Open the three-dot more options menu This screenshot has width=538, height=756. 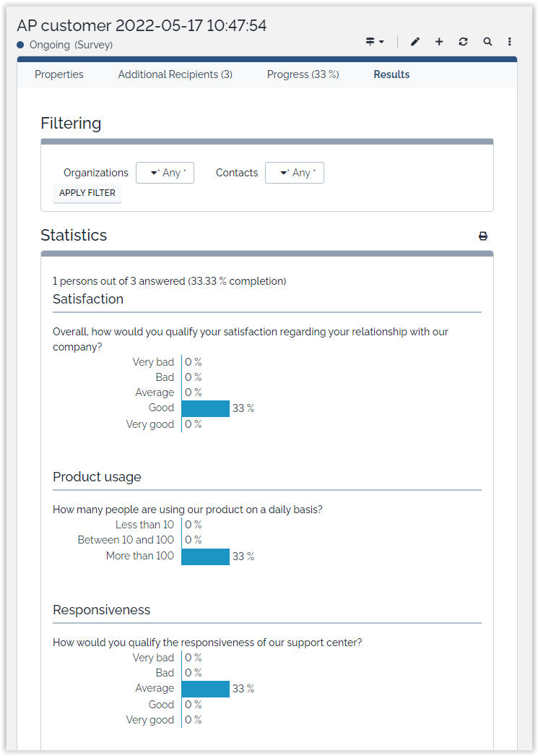[x=510, y=42]
